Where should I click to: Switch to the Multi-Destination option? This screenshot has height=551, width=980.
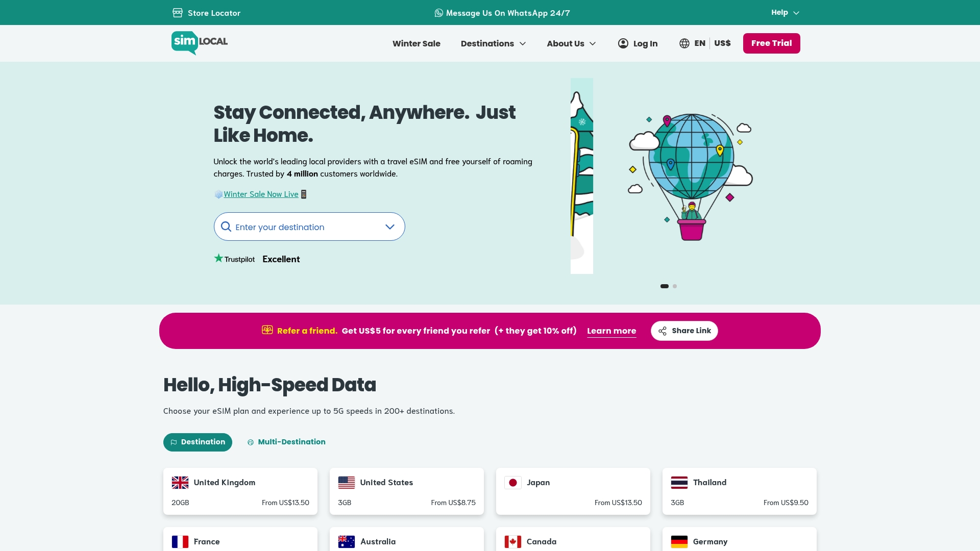[x=286, y=442]
